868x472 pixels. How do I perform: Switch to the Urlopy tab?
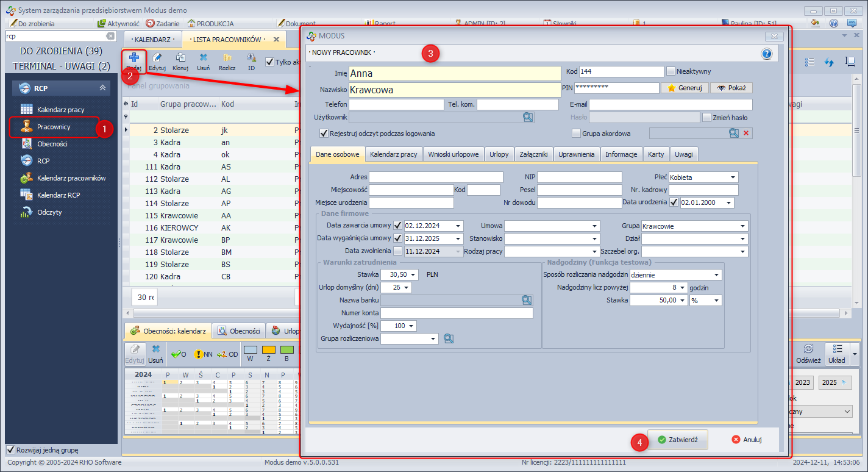coord(499,154)
